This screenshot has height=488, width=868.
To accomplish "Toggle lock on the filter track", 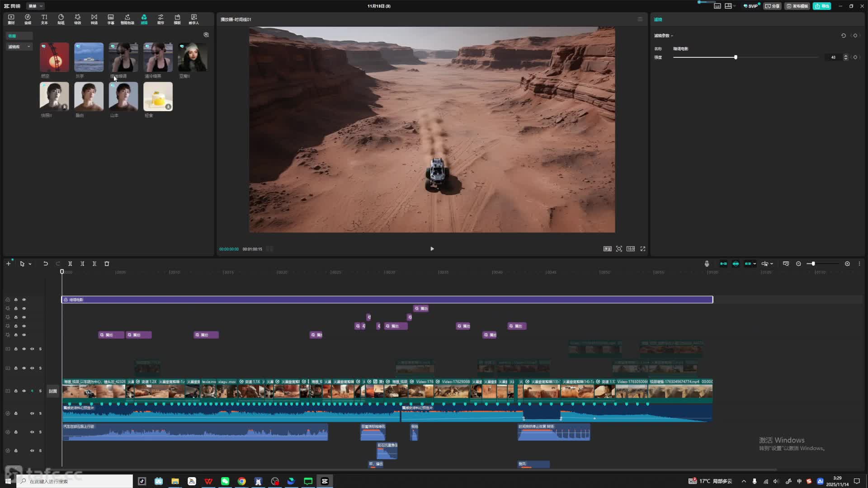I will coord(16,300).
